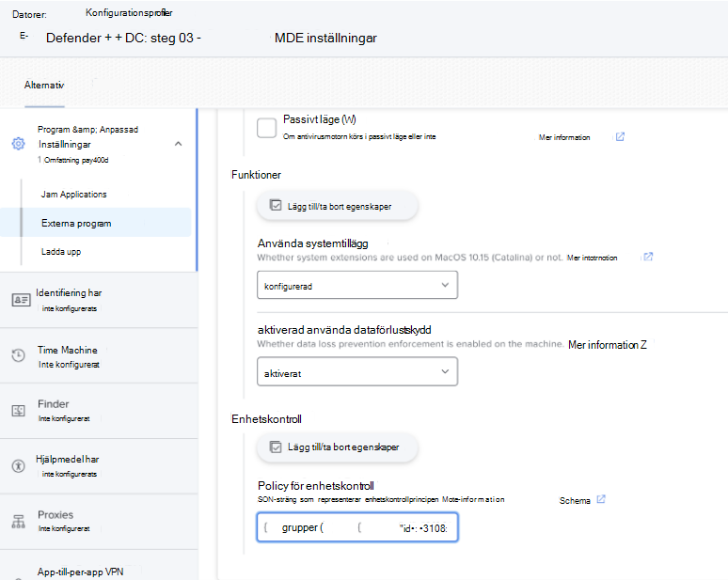This screenshot has height=580, width=728.
Task: Open the Time Machine sidebar section
Action: 99,356
